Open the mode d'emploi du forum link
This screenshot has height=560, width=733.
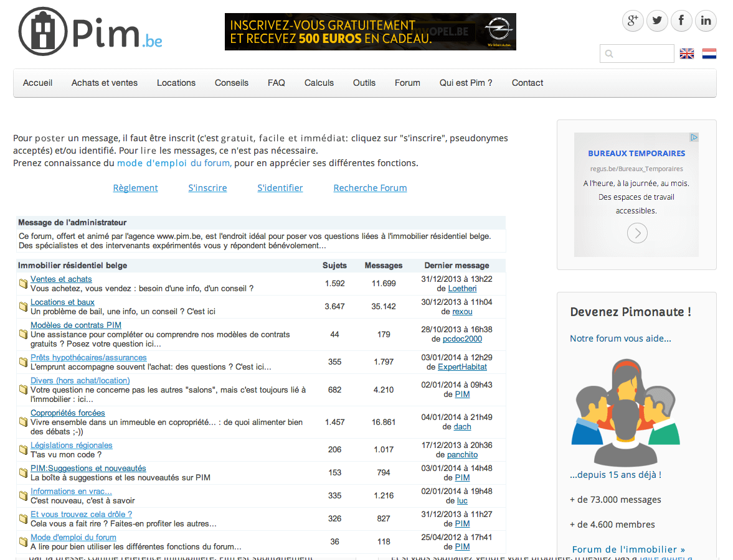(174, 163)
